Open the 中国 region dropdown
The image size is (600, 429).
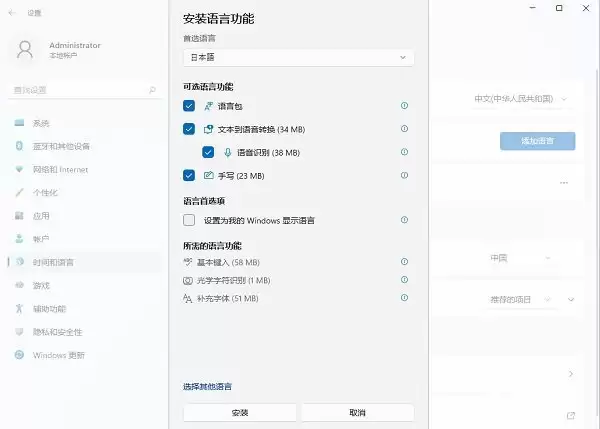521,258
